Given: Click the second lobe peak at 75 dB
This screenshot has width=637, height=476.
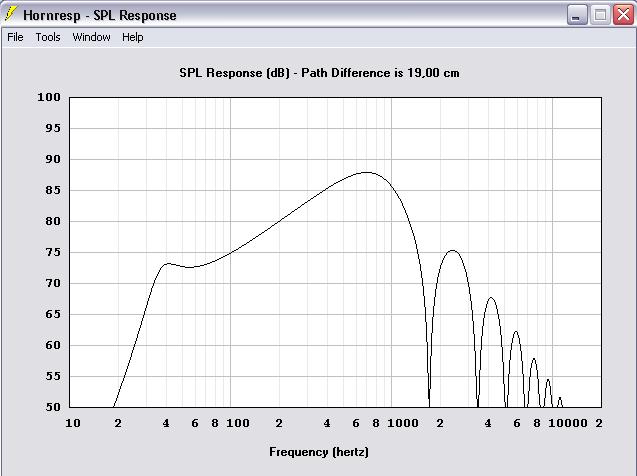Looking at the screenshot, I should pos(453,251).
